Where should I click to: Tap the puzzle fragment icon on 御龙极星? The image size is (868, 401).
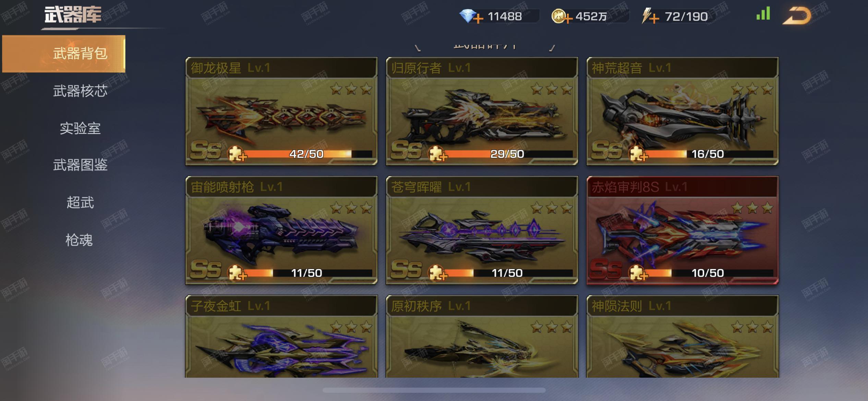pyautogui.click(x=237, y=153)
